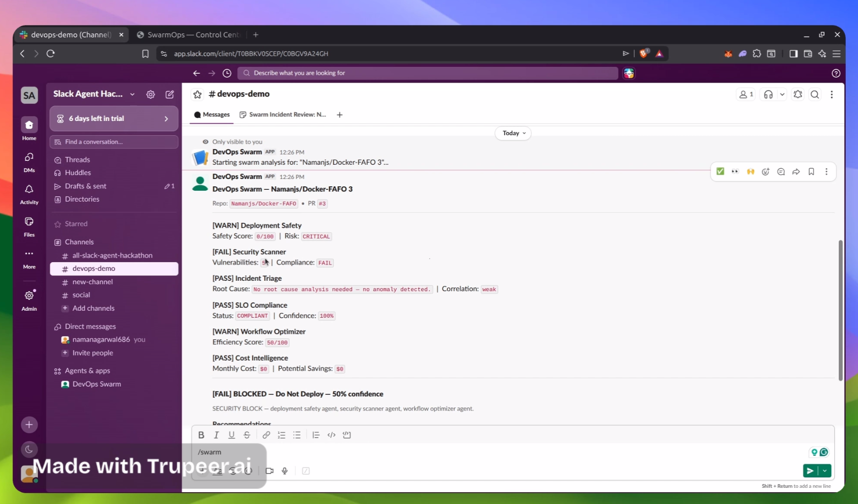Click the Add channels link
Image resolution: width=858 pixels, height=504 pixels.
[93, 308]
